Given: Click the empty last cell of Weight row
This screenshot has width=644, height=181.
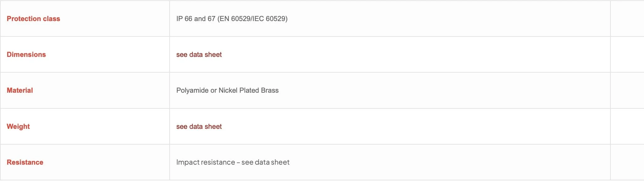Looking at the screenshot, I should [627, 126].
